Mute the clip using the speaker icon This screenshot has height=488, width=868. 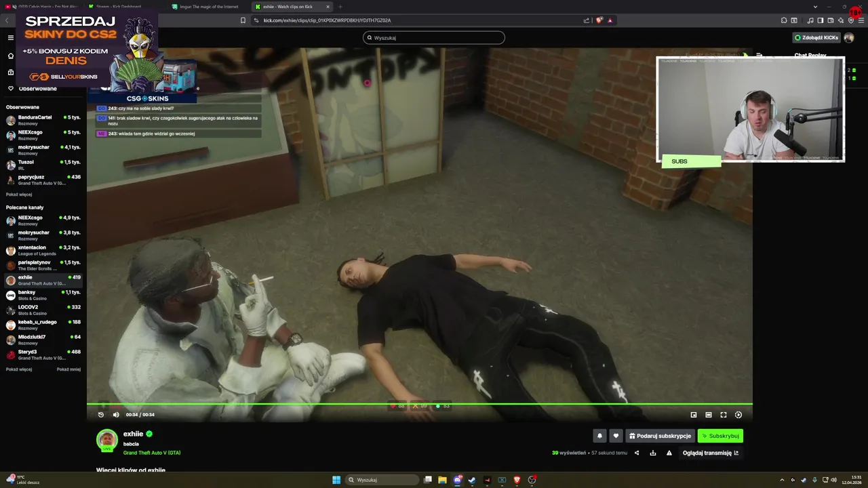pos(115,415)
